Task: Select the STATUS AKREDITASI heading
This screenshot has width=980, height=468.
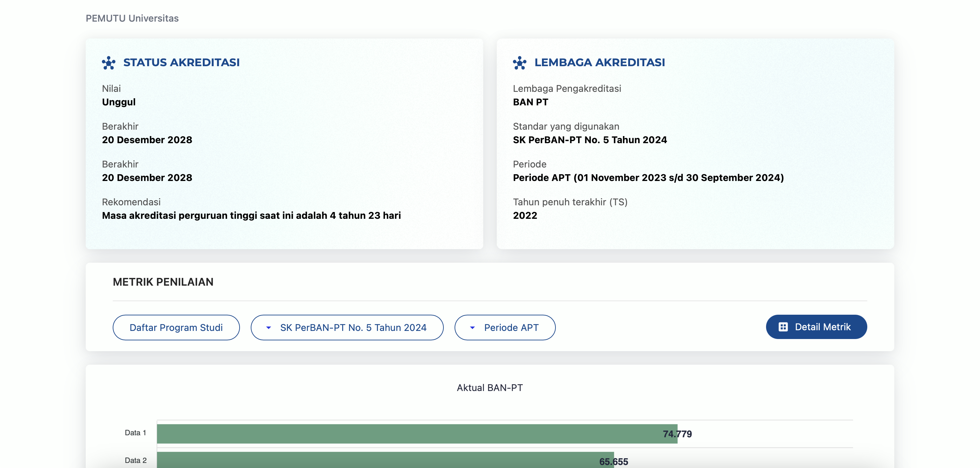Action: coord(181,62)
